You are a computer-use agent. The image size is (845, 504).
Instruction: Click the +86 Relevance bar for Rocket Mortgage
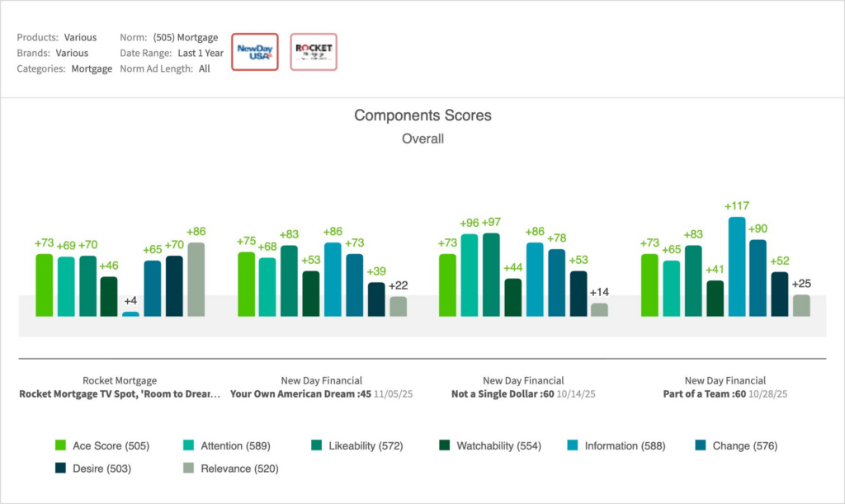click(196, 279)
